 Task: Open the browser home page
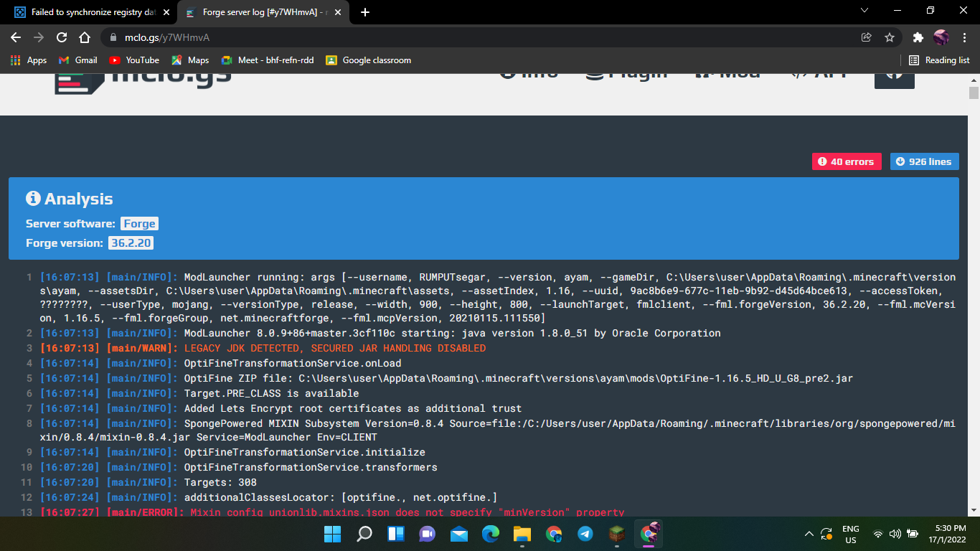pyautogui.click(x=85, y=37)
